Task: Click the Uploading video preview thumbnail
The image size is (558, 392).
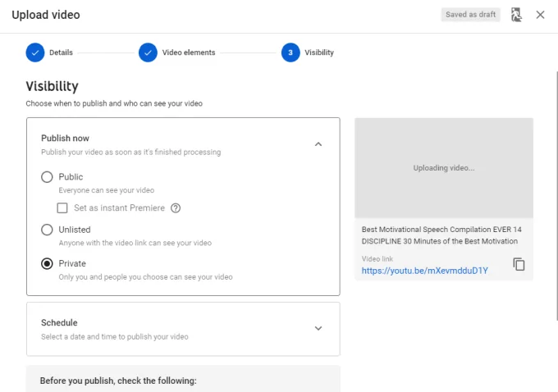Action: click(x=443, y=167)
